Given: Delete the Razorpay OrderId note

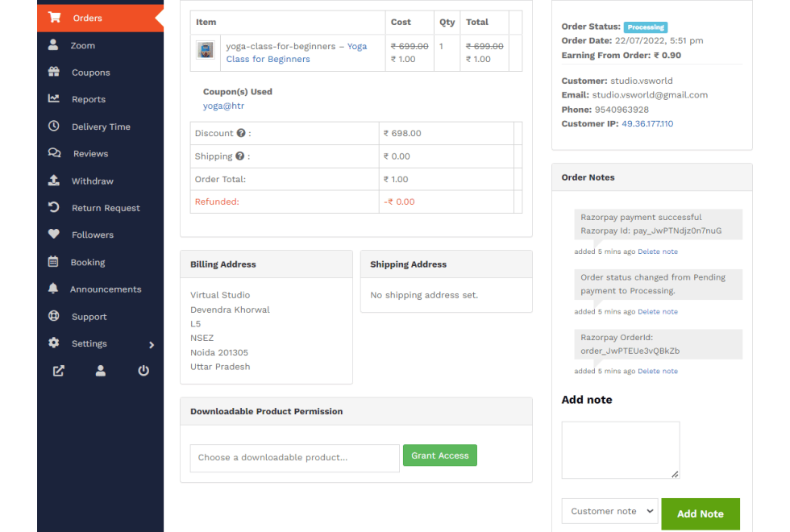Looking at the screenshot, I should 658,371.
